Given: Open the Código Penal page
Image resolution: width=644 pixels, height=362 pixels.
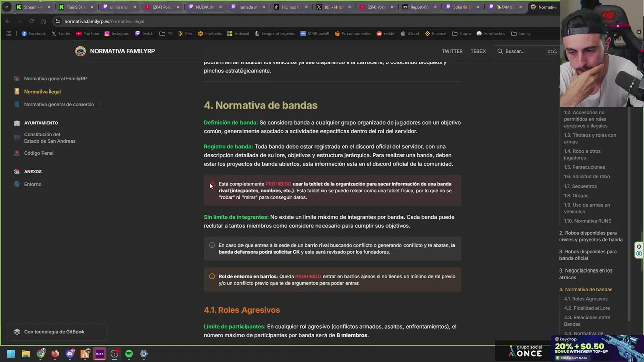Looking at the screenshot, I should [39, 153].
